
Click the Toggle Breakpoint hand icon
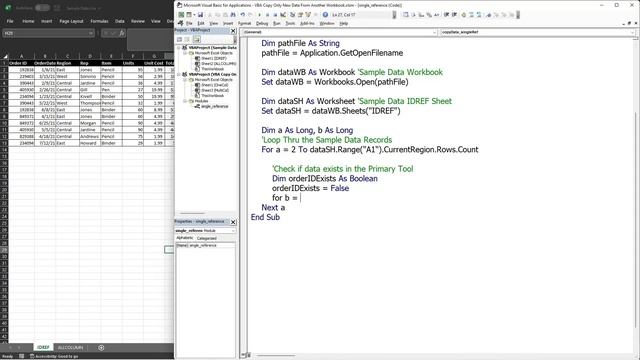pyautogui.click(x=464, y=15)
